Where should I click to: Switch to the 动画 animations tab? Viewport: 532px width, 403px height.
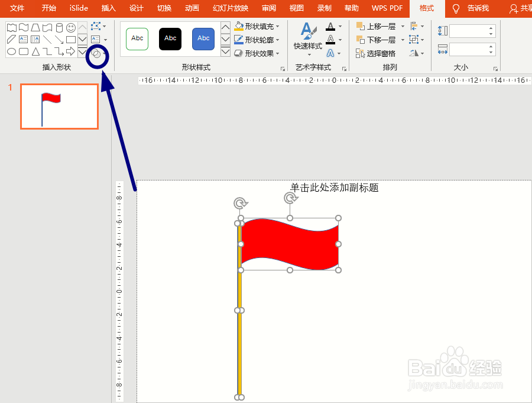click(192, 8)
